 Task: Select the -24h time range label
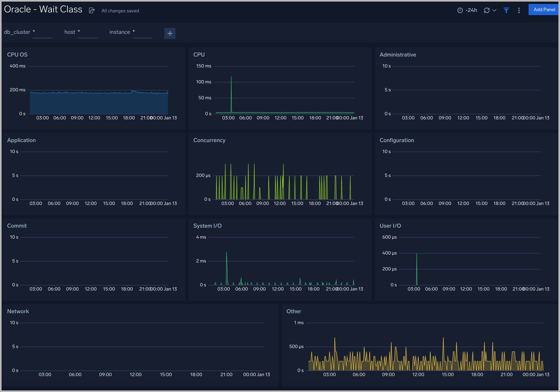click(x=471, y=10)
